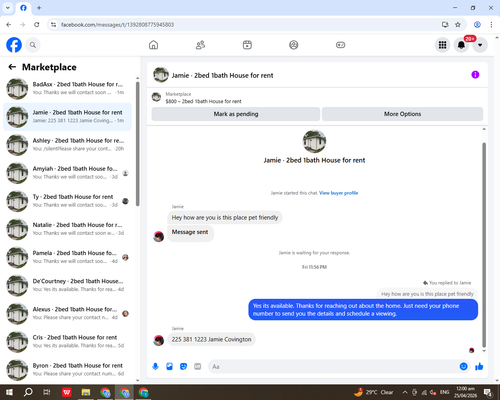Open the notifications bell
The height and width of the screenshot is (400, 500).
(461, 45)
